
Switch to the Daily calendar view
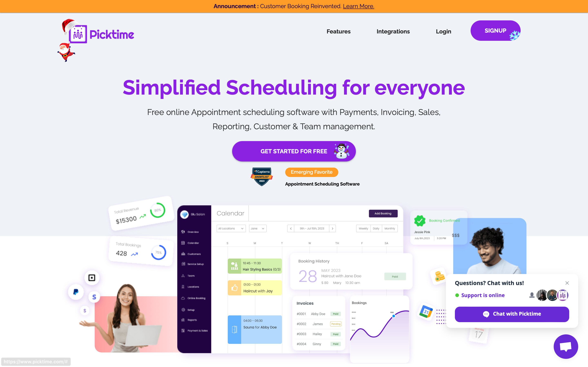[375, 228]
